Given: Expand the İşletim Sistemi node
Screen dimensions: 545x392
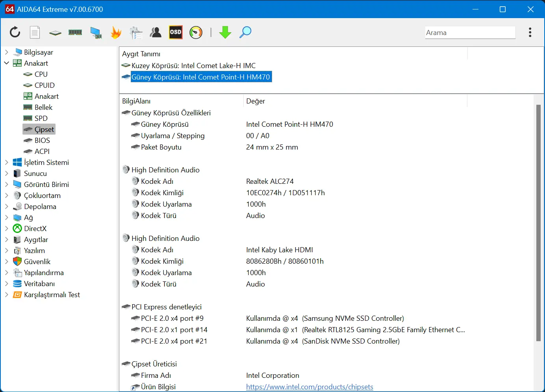Looking at the screenshot, I should click(6, 162).
